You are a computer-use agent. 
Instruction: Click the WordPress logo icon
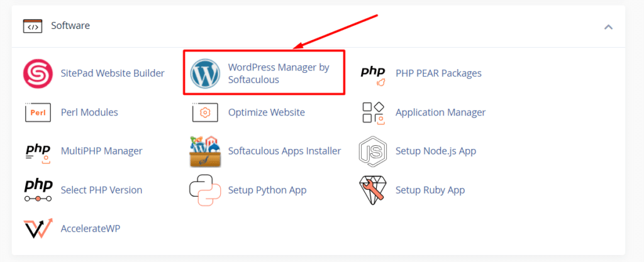coord(206,74)
